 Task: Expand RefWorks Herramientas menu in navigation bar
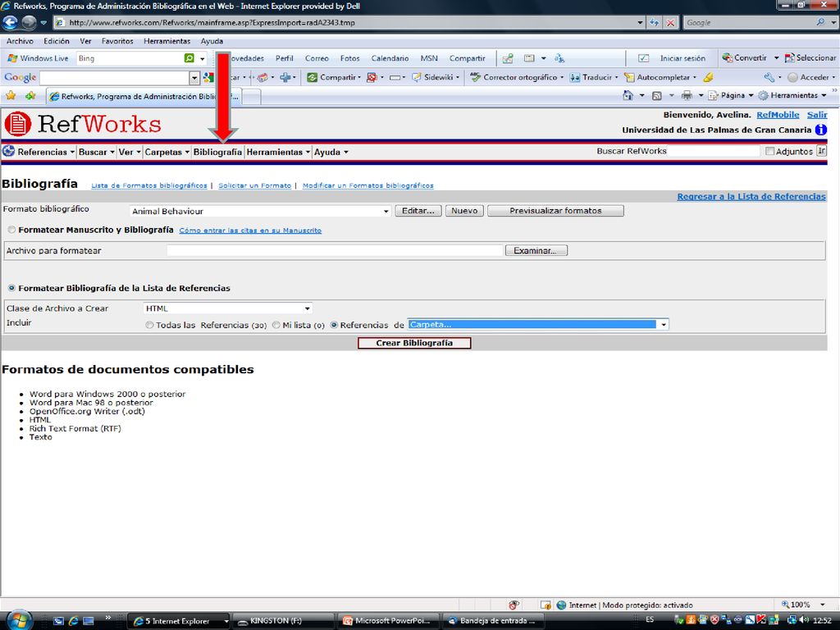click(278, 152)
